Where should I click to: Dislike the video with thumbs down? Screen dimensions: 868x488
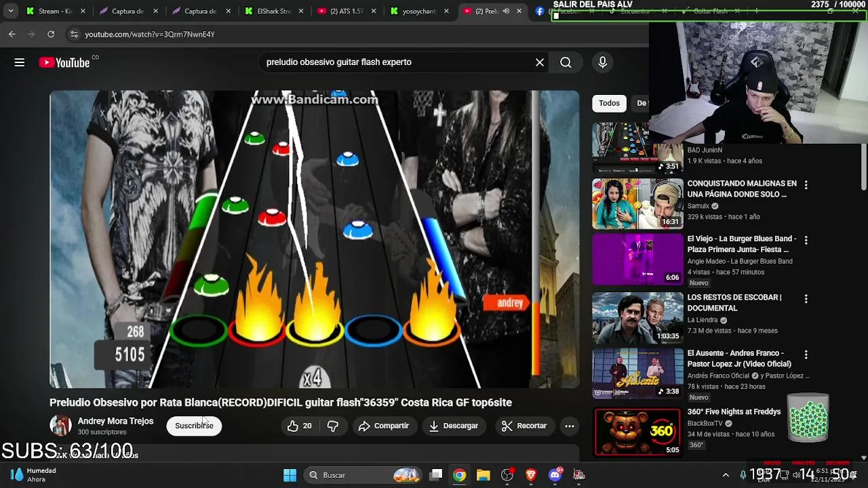click(x=333, y=426)
